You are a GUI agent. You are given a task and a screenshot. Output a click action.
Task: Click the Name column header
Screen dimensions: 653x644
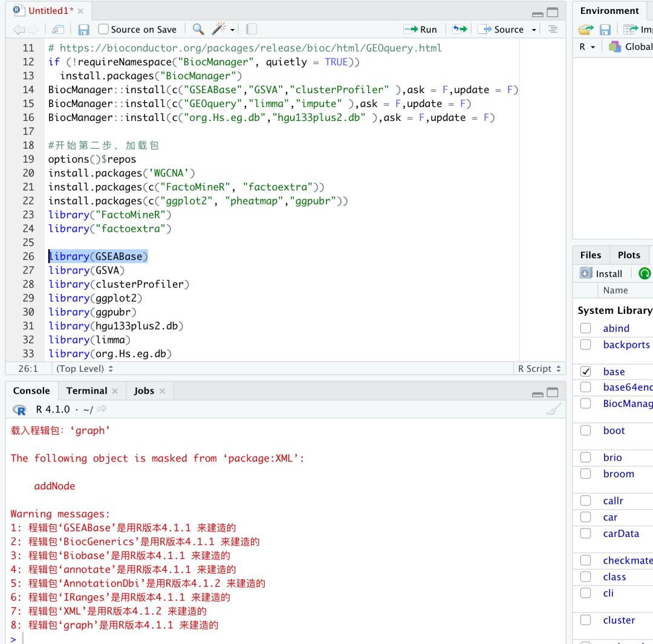pyautogui.click(x=615, y=290)
